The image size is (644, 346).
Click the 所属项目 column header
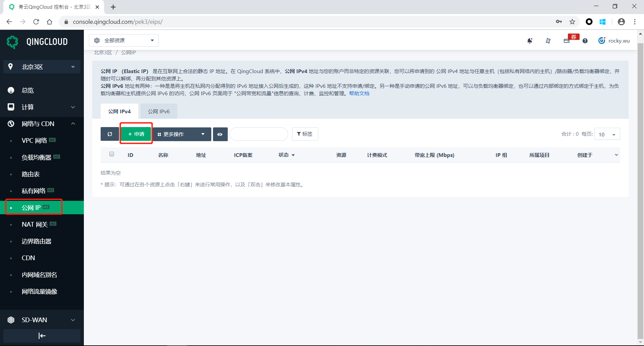539,155
